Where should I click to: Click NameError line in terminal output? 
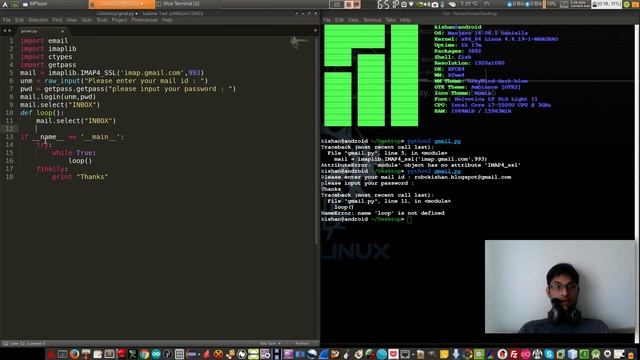(x=383, y=213)
